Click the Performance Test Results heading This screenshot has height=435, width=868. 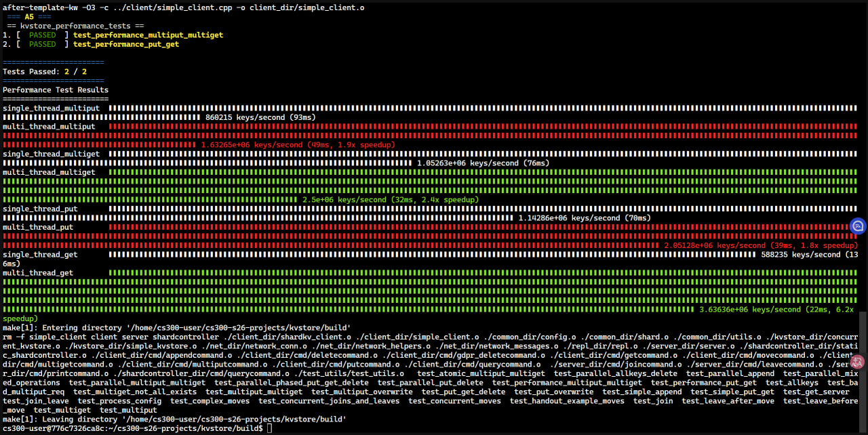pos(56,89)
